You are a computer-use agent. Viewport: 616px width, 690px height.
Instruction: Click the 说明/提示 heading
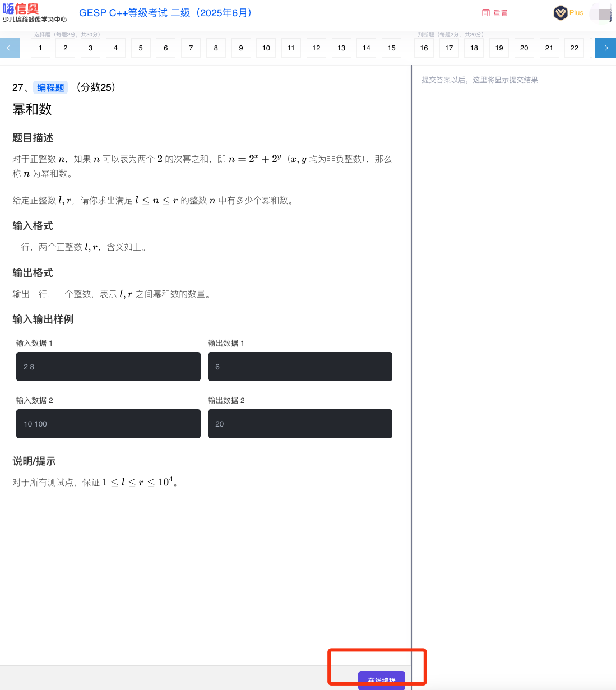(x=34, y=461)
